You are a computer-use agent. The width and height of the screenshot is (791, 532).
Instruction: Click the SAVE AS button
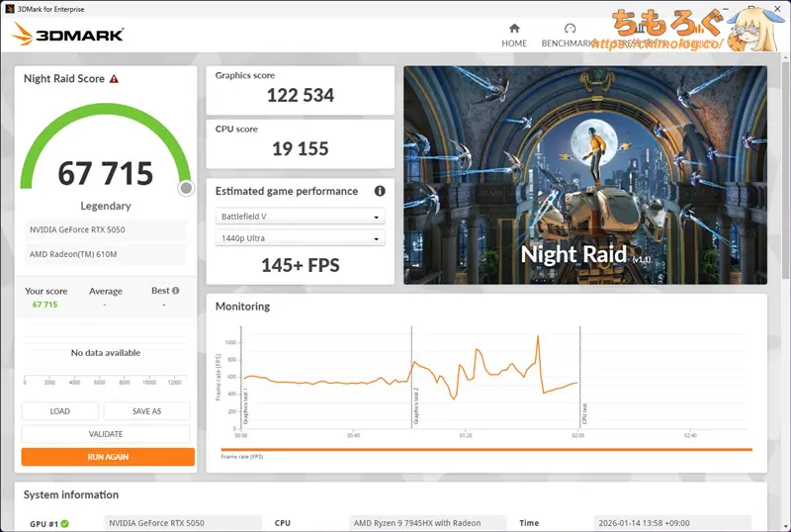click(x=146, y=411)
